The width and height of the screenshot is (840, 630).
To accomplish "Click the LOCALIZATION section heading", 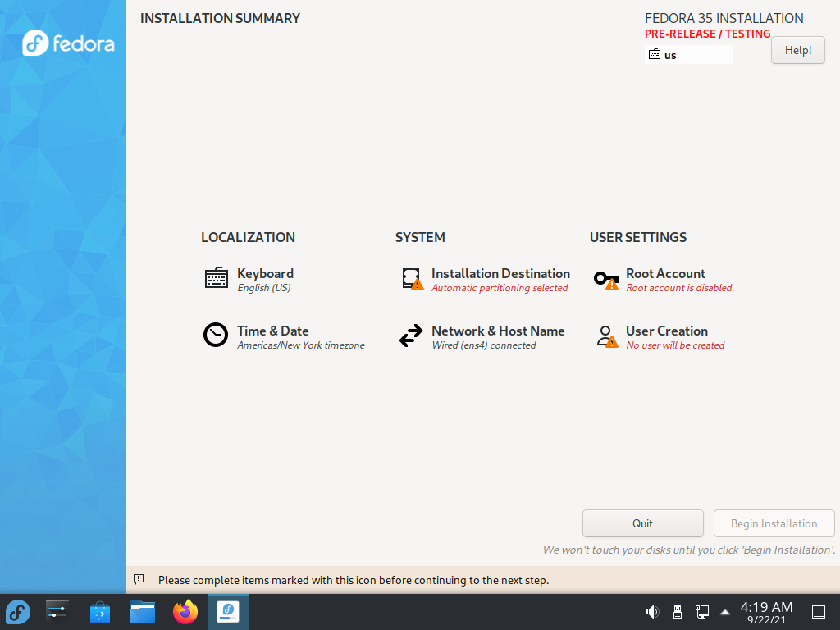I will [x=248, y=237].
